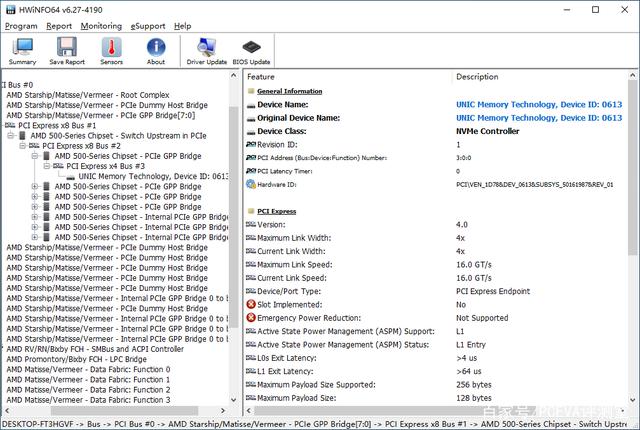Click the PCI icon beside PCI Latency Timer

251,171
